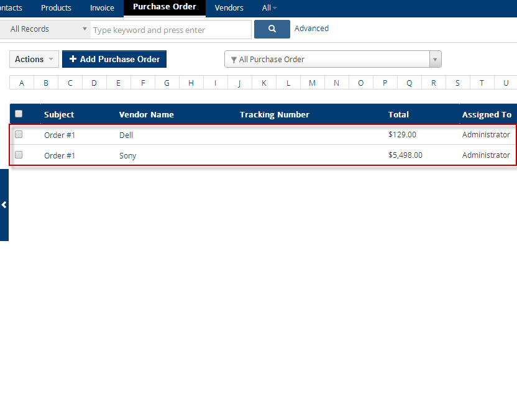Click the Dell vendor name

click(126, 135)
